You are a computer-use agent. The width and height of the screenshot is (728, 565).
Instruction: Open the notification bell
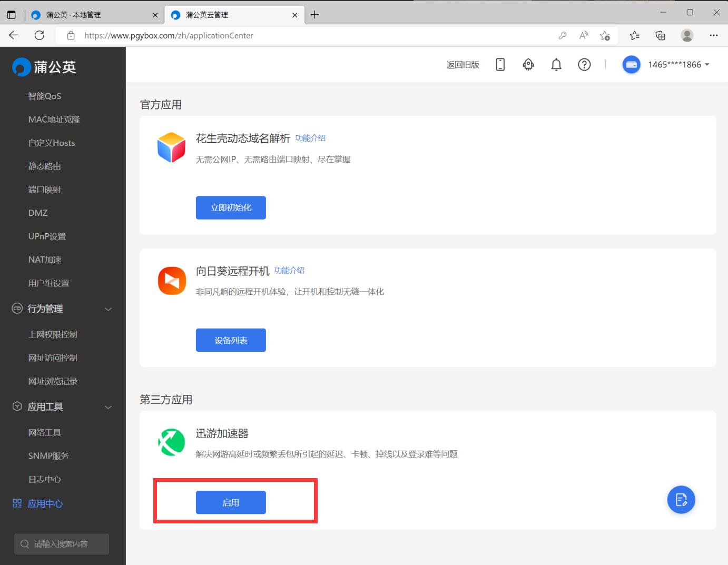(556, 64)
